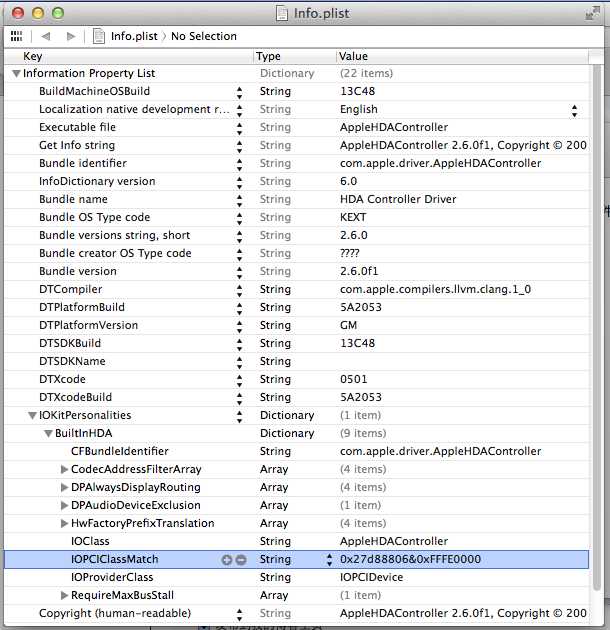The image size is (610, 630).
Task: Select the Bundle version row
Action: pos(297,271)
